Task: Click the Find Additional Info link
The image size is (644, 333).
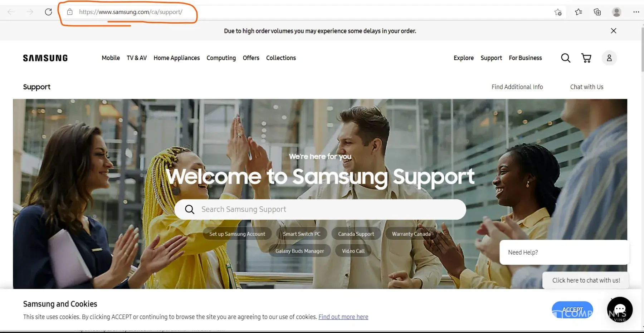Action: pos(517,87)
